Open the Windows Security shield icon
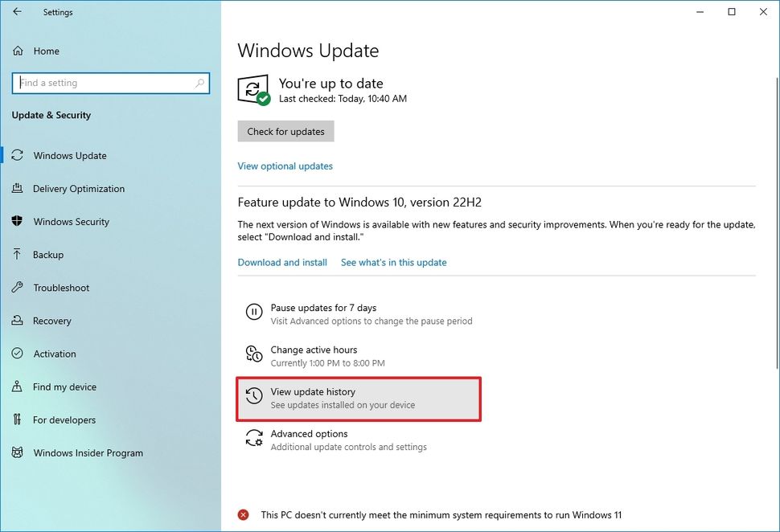This screenshot has height=532, width=780. pos(16,222)
